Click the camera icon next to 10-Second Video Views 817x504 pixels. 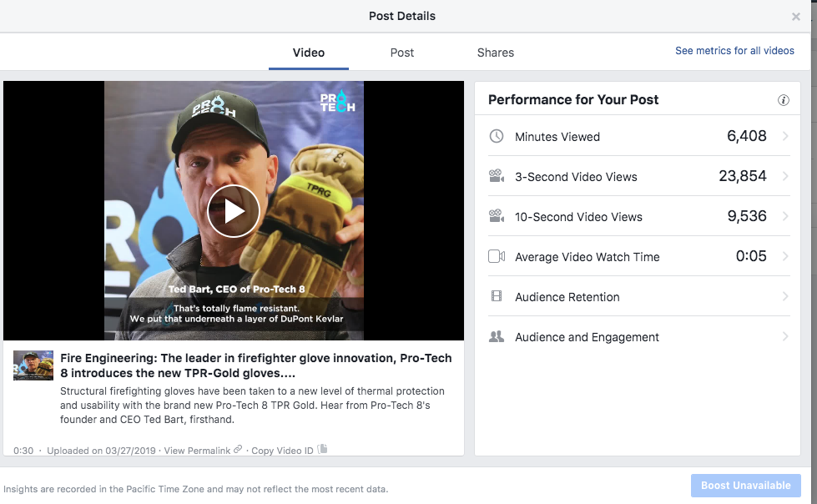click(x=497, y=216)
